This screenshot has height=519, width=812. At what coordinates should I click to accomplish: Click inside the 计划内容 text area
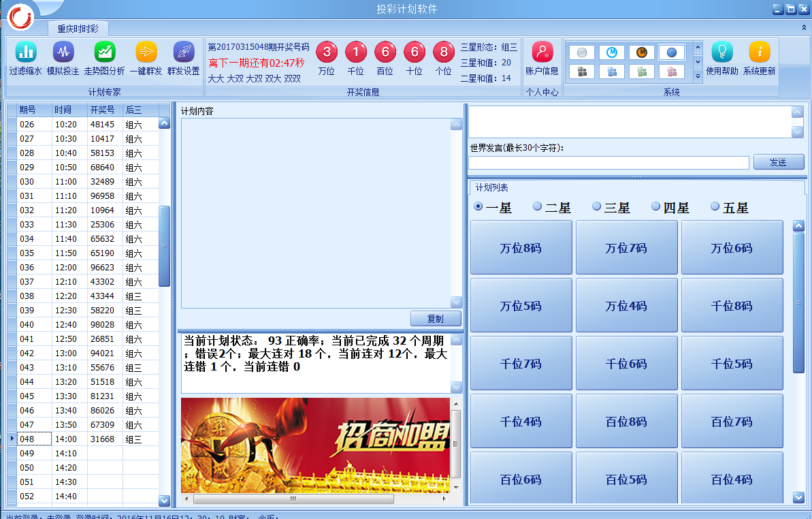[x=316, y=213]
